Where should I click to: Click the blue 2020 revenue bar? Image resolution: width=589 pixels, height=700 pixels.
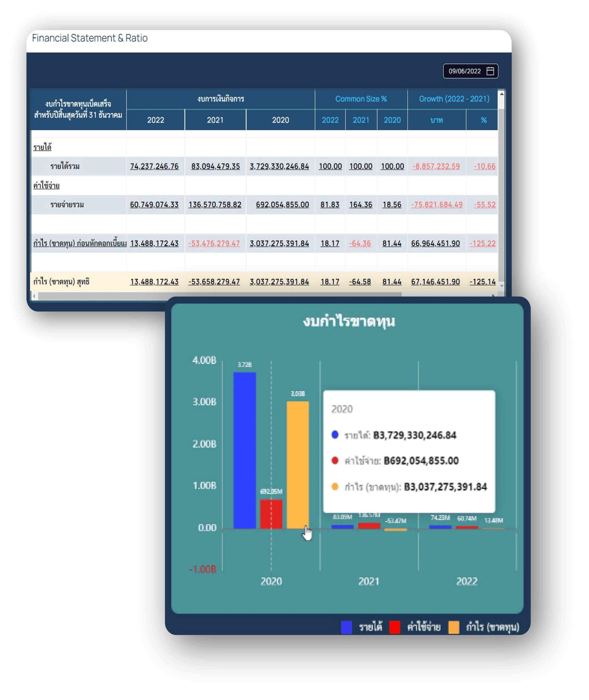pyautogui.click(x=244, y=451)
